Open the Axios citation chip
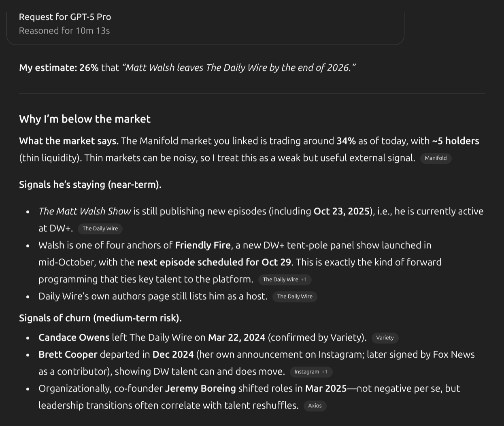504x426 pixels. click(x=315, y=406)
